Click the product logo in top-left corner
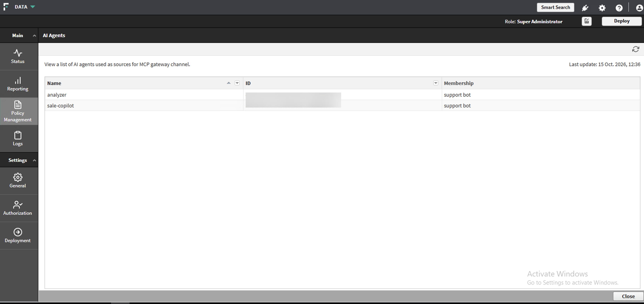This screenshot has height=304, width=644. [6, 7]
